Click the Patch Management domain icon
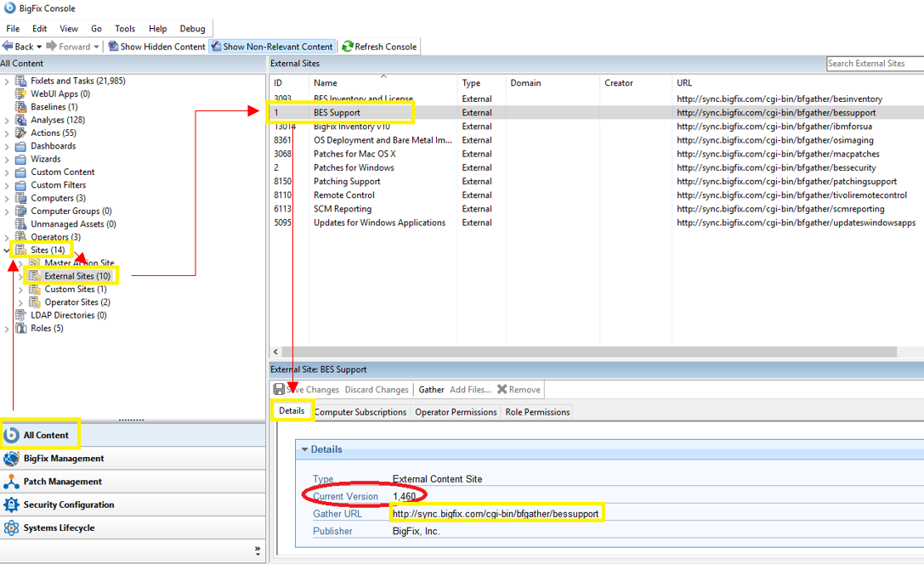This screenshot has height=564, width=924. pyautogui.click(x=11, y=482)
